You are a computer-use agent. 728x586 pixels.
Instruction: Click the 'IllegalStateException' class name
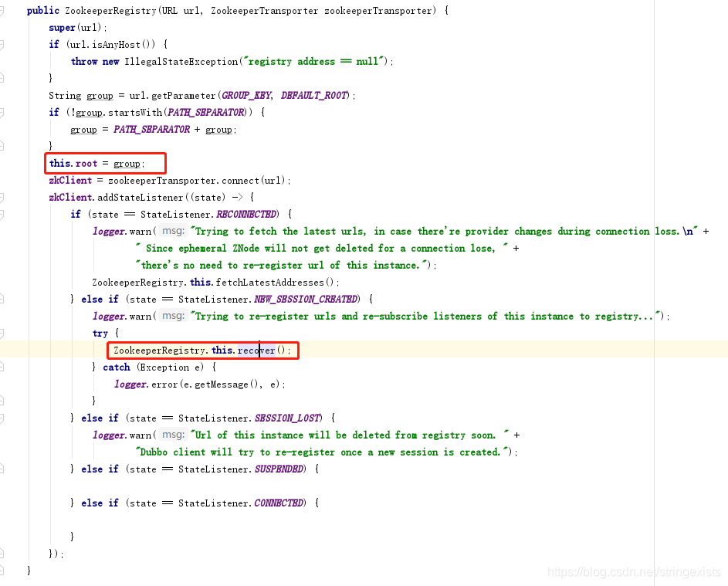coord(181,62)
